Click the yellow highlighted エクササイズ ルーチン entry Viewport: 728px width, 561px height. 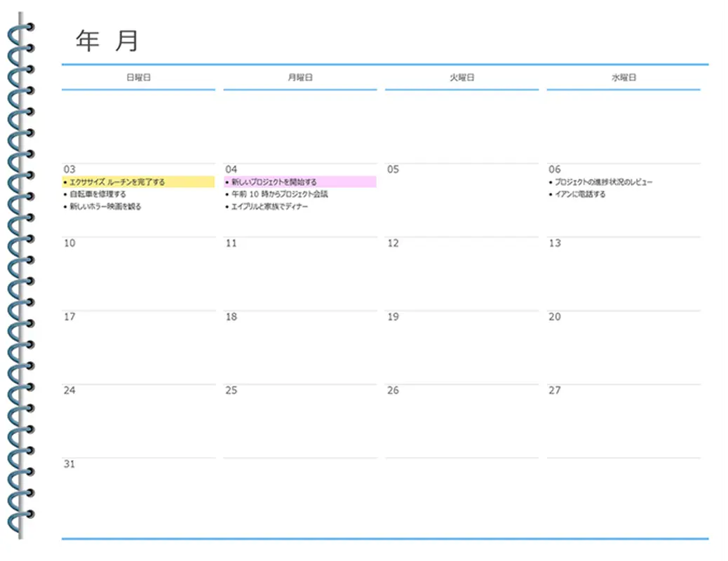tap(117, 182)
